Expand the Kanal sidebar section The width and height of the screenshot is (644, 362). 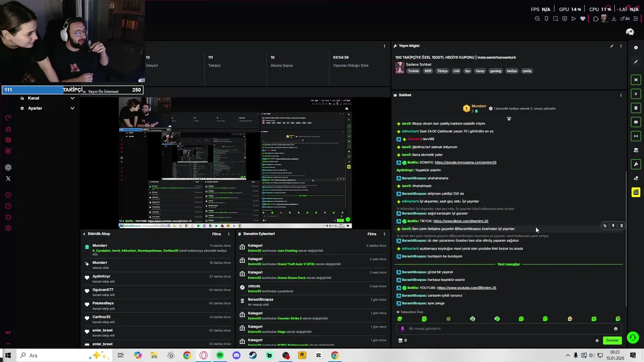(x=48, y=98)
